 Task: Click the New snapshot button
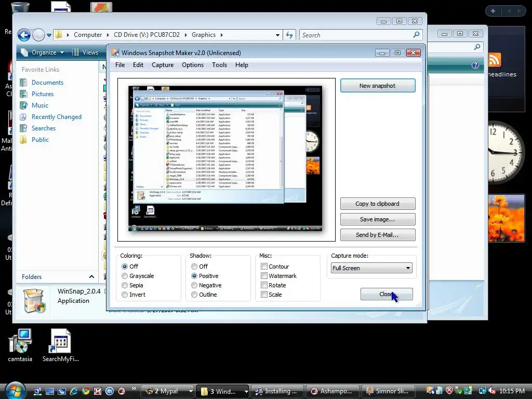(x=378, y=86)
